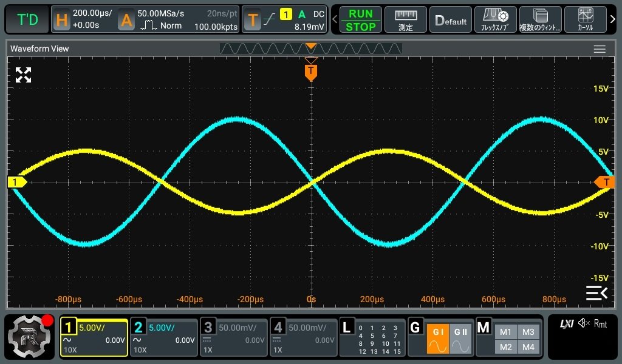Screen dimensions: 622x364
Task: Click the orange trigger position marker T
Action: 310,72
